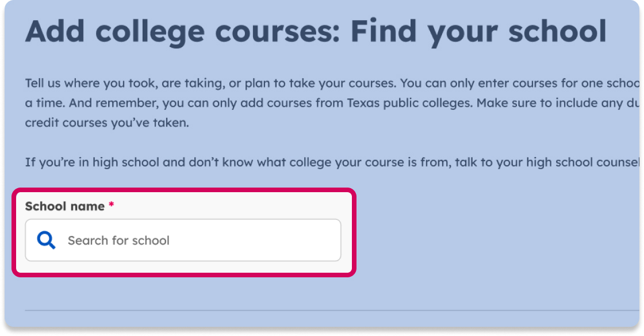
Task: Click the white area beside the School name label
Action: (x=230, y=205)
